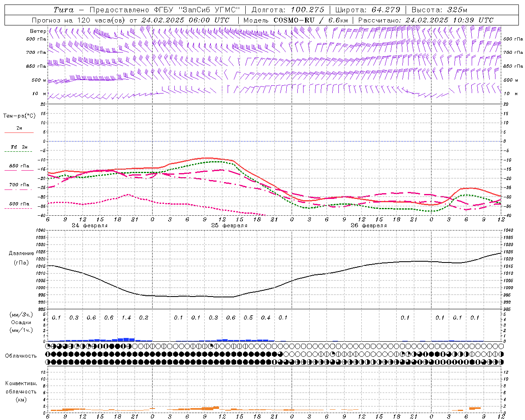Click the "Облачность" cloud cover row label

pyautogui.click(x=21, y=356)
